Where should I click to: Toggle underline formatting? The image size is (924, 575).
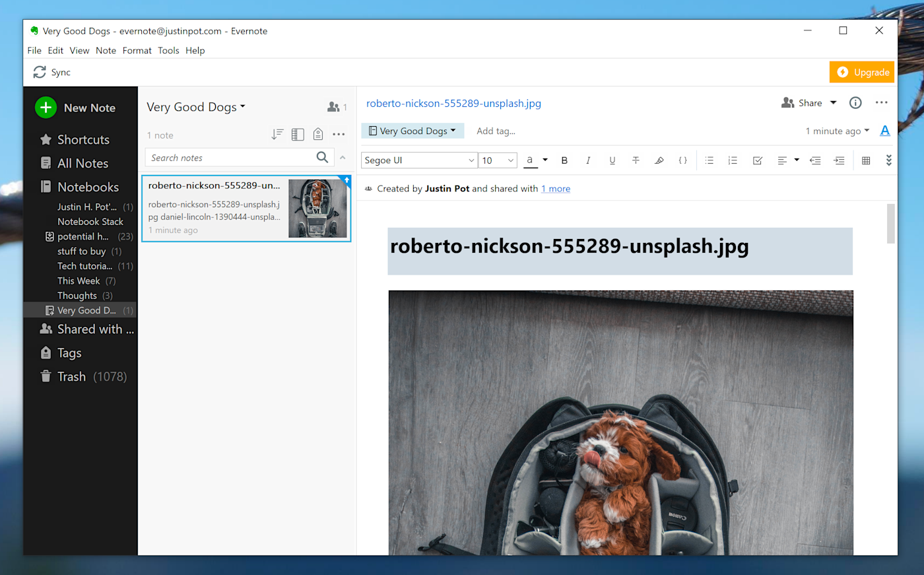[x=612, y=160]
